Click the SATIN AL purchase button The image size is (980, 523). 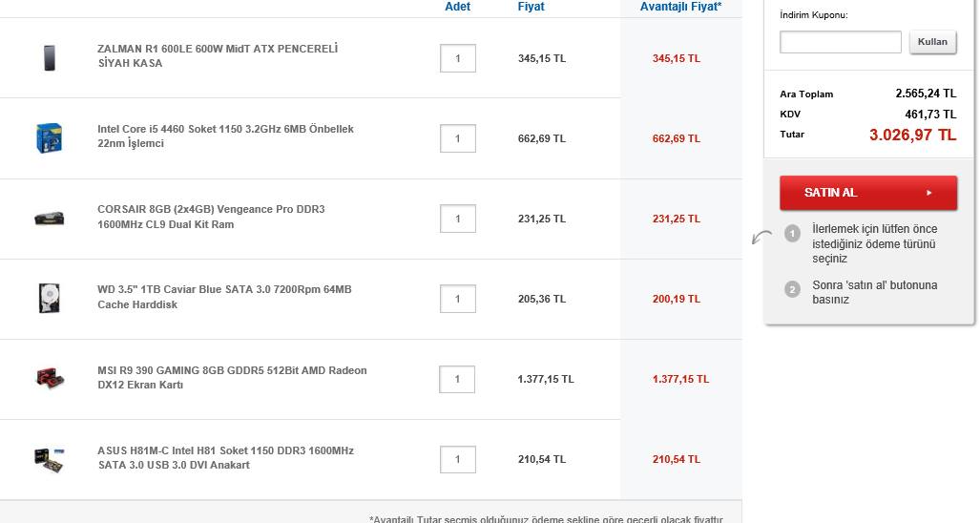tap(868, 193)
